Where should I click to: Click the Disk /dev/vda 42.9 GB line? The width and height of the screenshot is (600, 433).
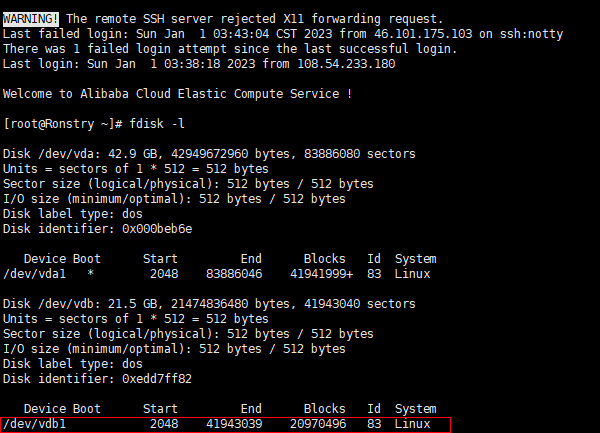(209, 154)
